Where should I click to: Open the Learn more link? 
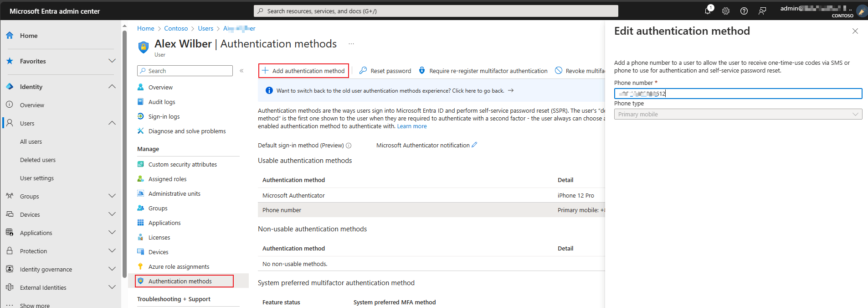pyautogui.click(x=412, y=126)
